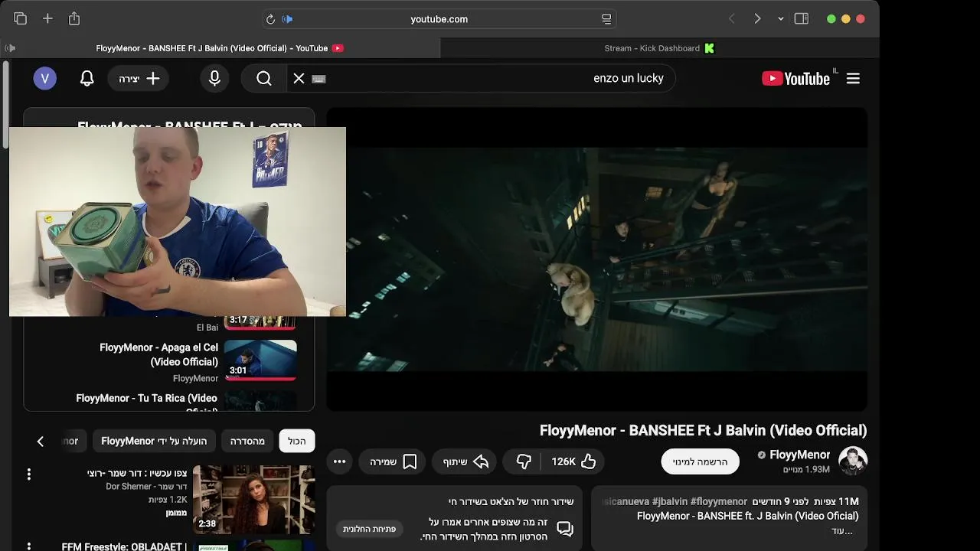
Task: Expand description with '...עוד'
Action: tap(842, 530)
